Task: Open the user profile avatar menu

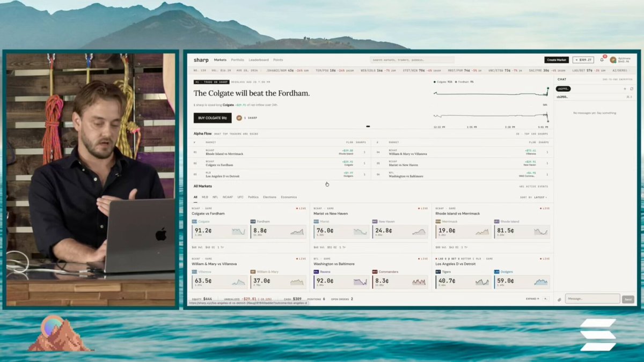Action: [613, 60]
